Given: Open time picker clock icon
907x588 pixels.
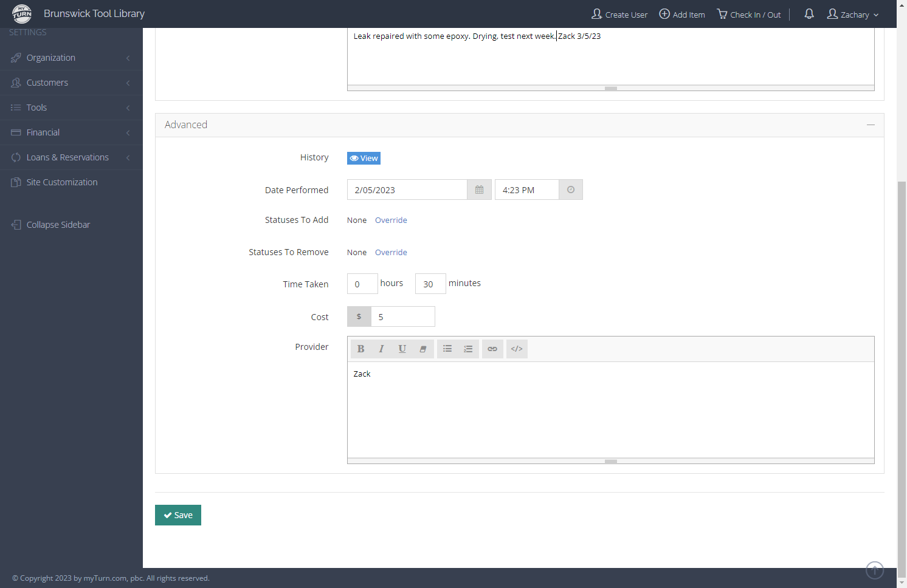Looking at the screenshot, I should [571, 190].
